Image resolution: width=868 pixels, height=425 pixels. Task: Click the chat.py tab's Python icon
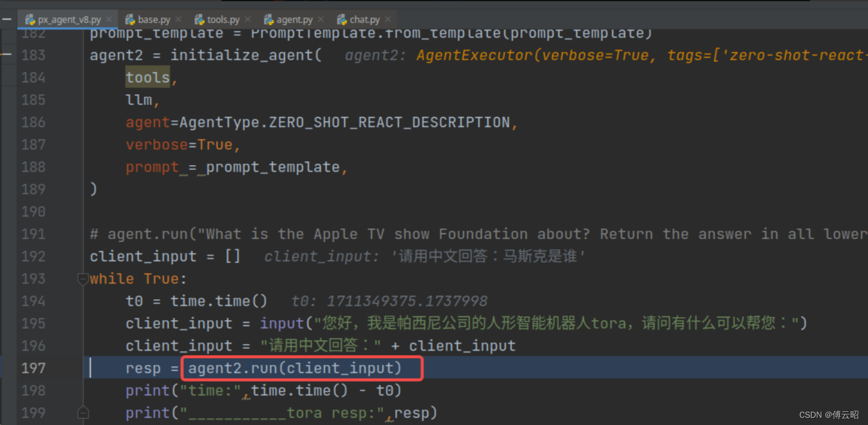point(342,20)
